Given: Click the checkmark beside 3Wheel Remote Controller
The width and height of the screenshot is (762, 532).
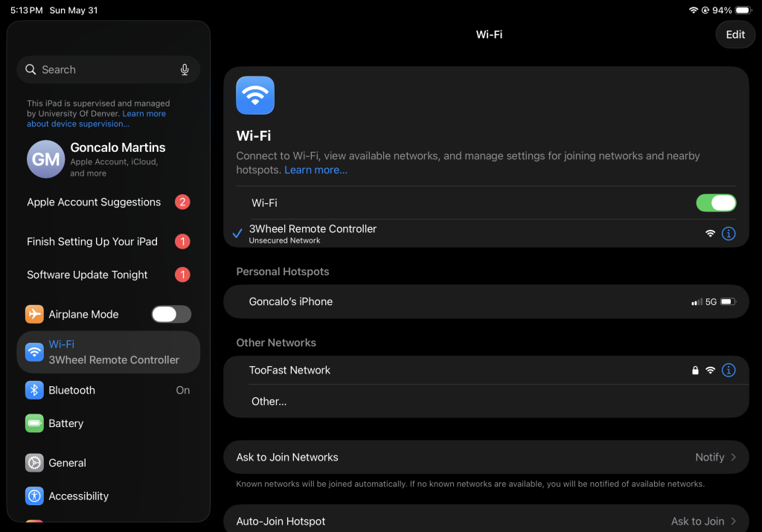Looking at the screenshot, I should point(237,234).
